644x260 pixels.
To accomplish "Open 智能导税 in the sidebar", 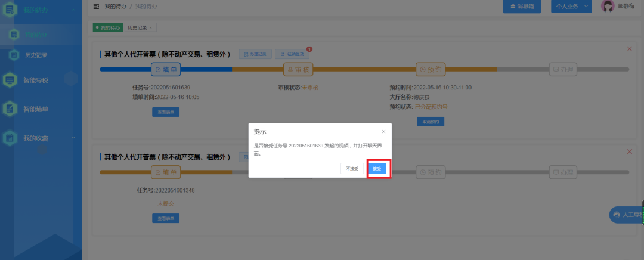I will [36, 80].
